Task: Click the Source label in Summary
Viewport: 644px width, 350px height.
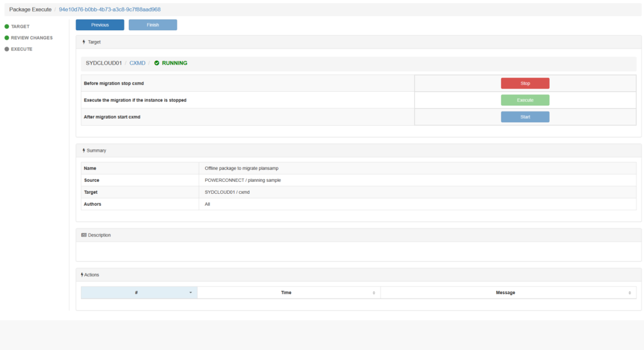Action: pyautogui.click(x=92, y=180)
